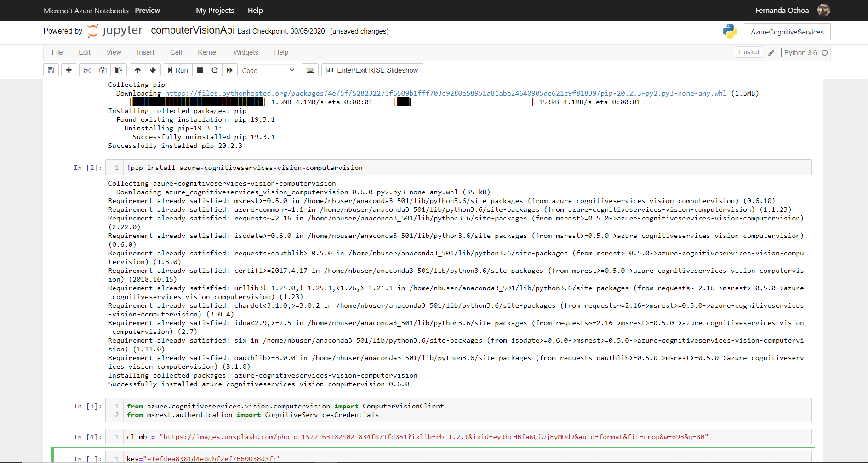Click the Fernanda Ochoa account name

[x=782, y=10]
